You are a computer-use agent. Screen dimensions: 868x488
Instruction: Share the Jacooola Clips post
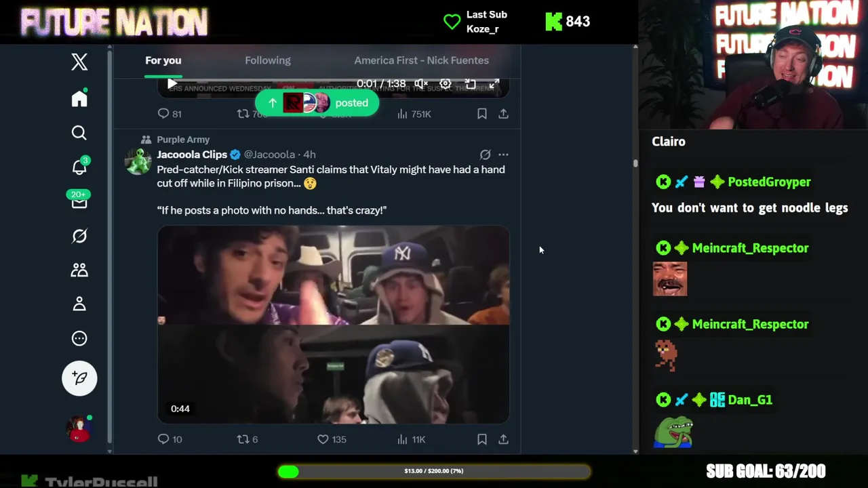tap(503, 439)
